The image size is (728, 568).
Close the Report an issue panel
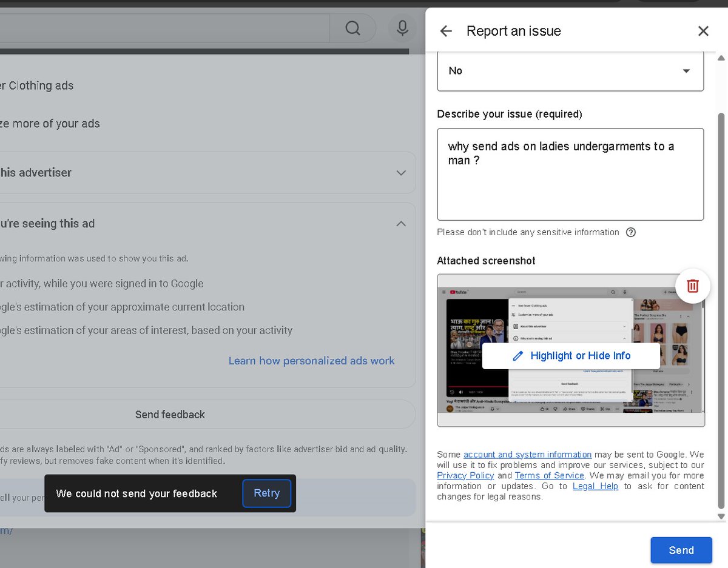703,31
